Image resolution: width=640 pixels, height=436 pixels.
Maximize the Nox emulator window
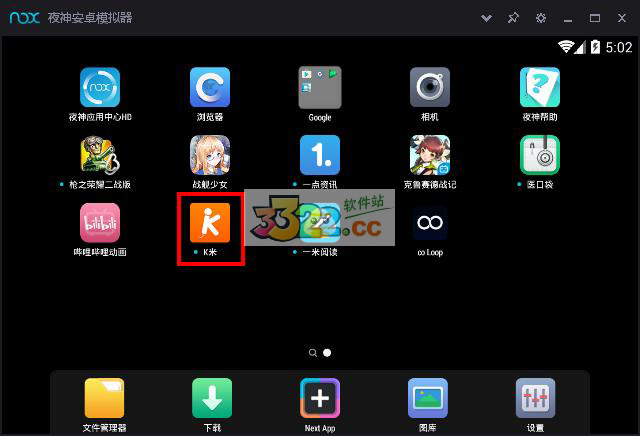[x=595, y=18]
